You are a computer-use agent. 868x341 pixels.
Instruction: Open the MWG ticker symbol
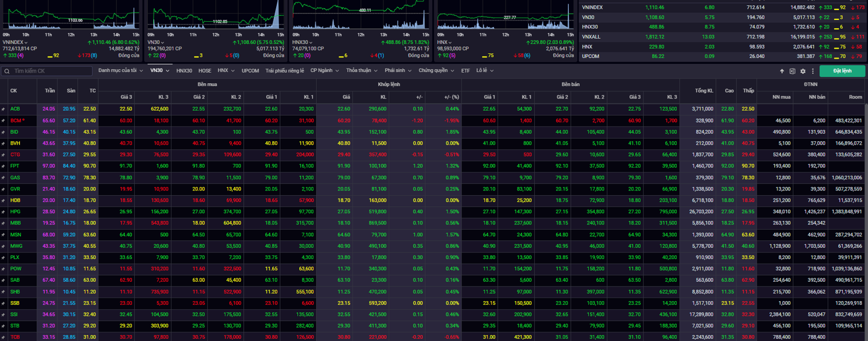15,246
